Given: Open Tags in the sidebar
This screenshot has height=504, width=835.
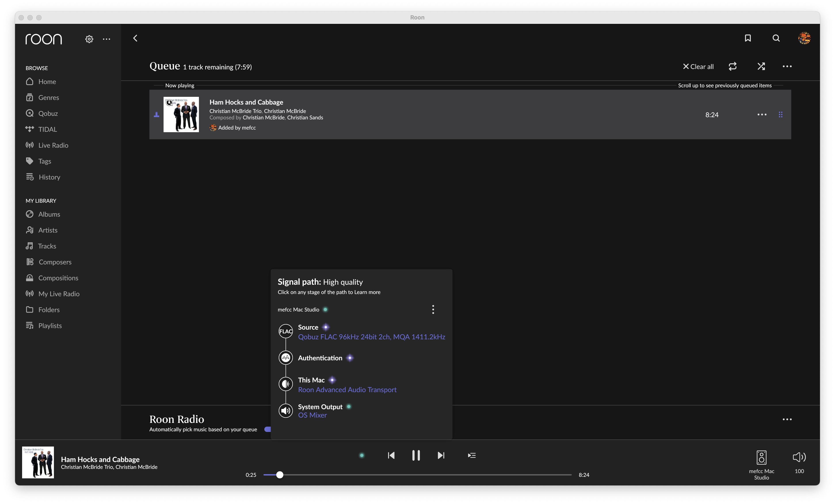Looking at the screenshot, I should [x=38, y=161].
